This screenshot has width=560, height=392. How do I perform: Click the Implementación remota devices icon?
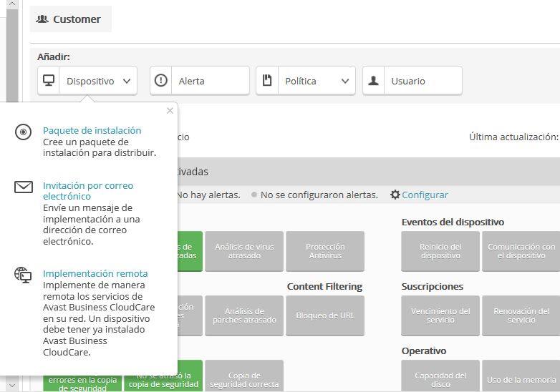click(24, 275)
